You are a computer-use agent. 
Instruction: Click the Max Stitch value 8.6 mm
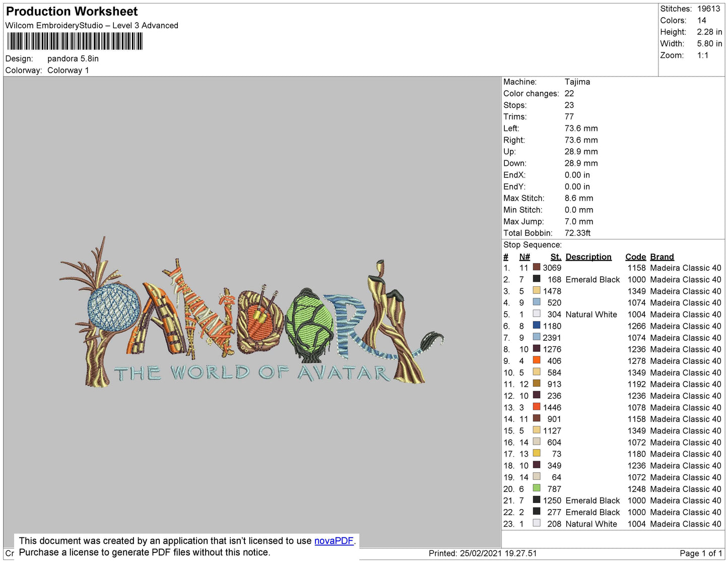tap(579, 198)
